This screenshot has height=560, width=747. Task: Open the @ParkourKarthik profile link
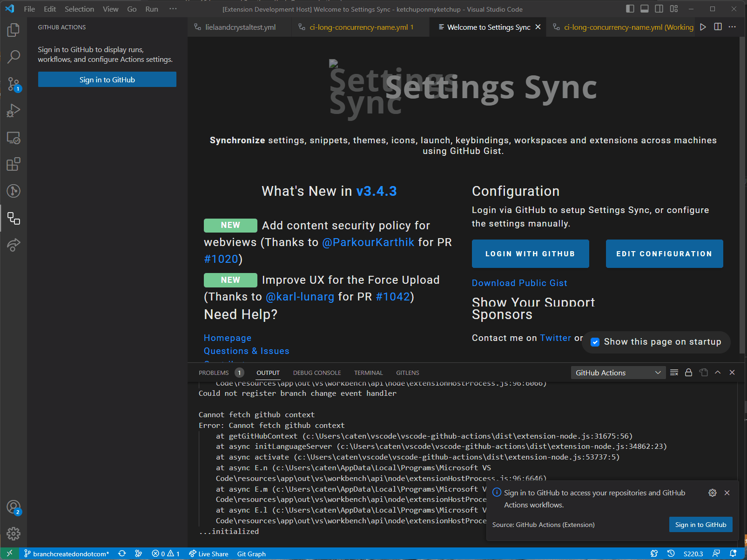coord(368,242)
